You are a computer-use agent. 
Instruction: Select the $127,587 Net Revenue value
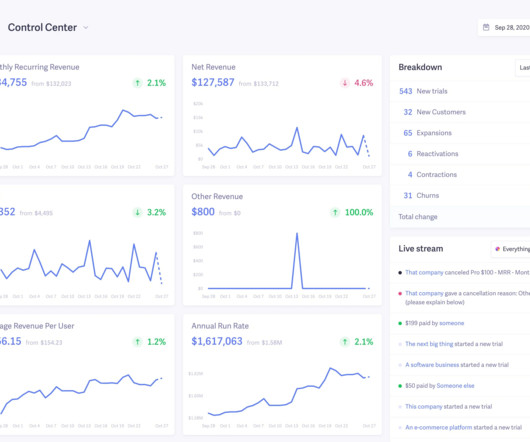click(x=213, y=82)
